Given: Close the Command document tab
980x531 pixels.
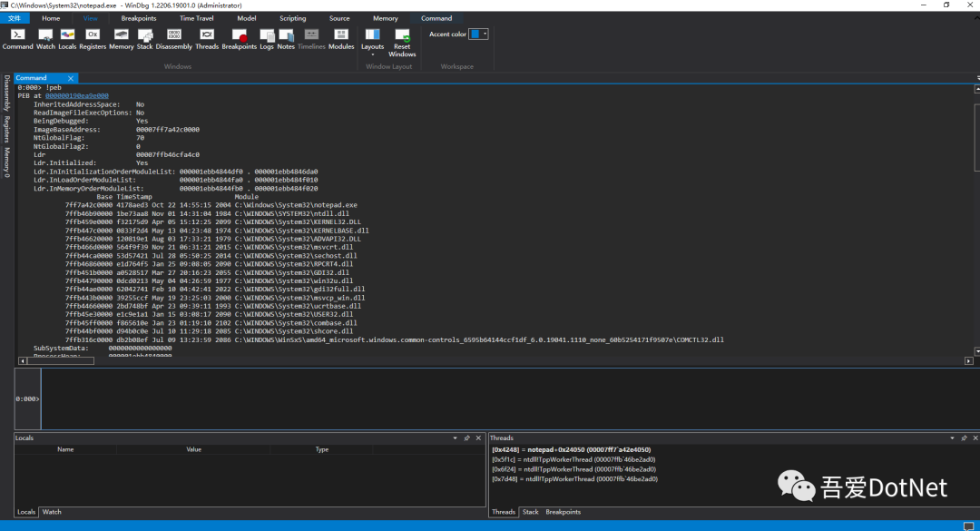Looking at the screenshot, I should point(71,78).
